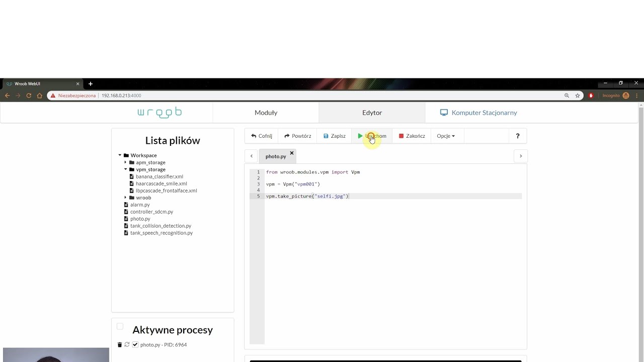The height and width of the screenshot is (362, 644).
Task: Click the red extension icon
Action: [x=591, y=96]
